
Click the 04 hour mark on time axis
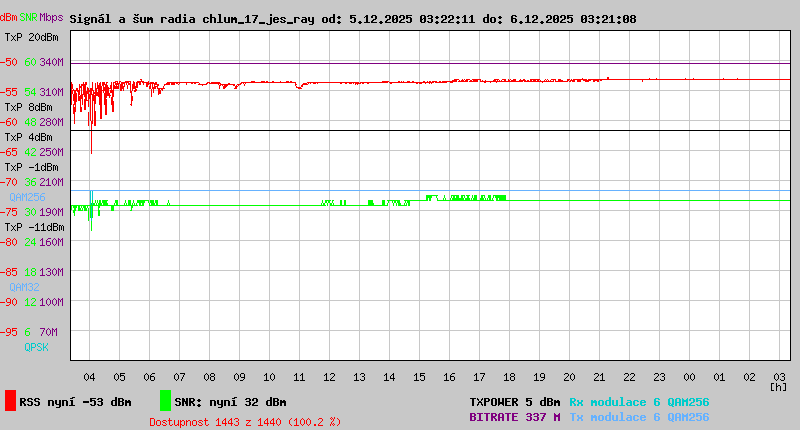click(89, 377)
